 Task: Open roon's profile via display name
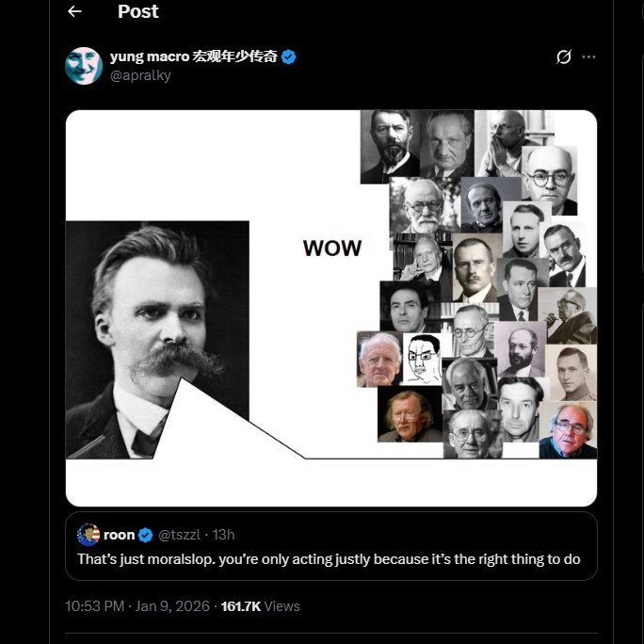[120, 535]
